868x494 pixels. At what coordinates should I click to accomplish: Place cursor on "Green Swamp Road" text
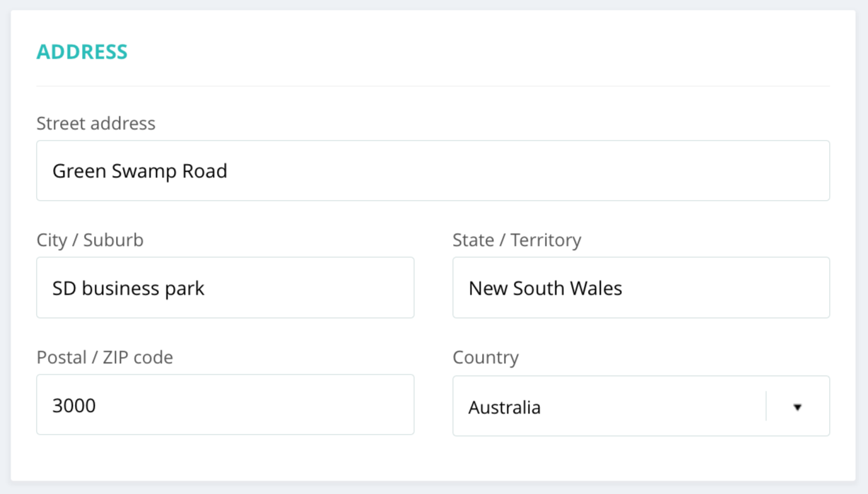tap(140, 172)
